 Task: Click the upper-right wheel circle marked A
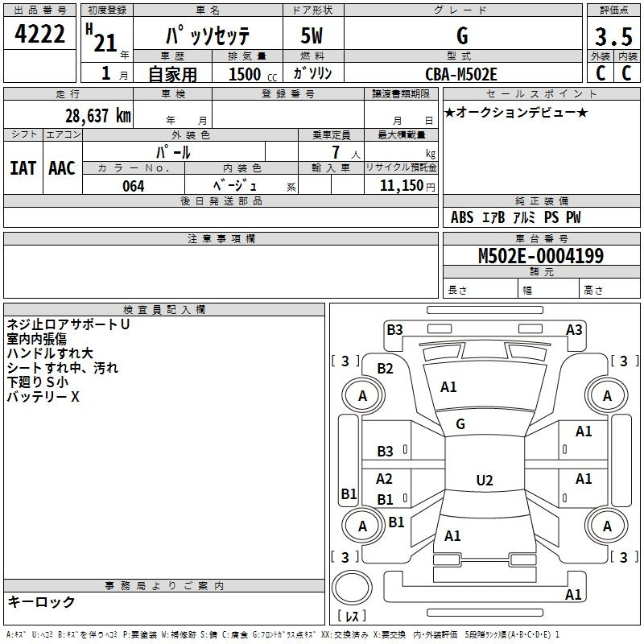[607, 395]
